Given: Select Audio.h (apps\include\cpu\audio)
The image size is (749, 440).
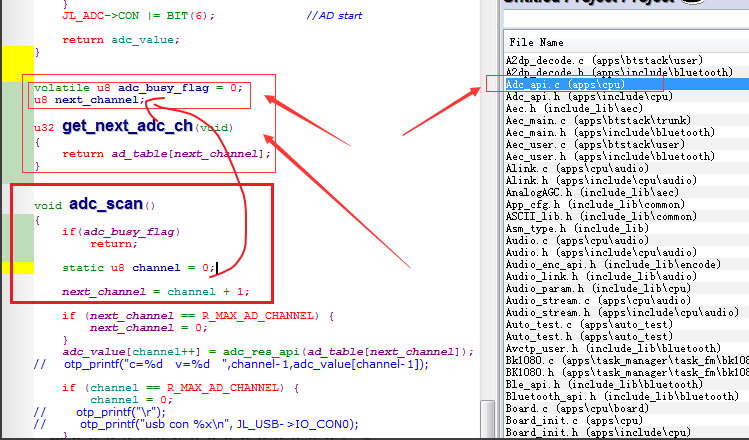Looking at the screenshot, I should click(601, 252).
